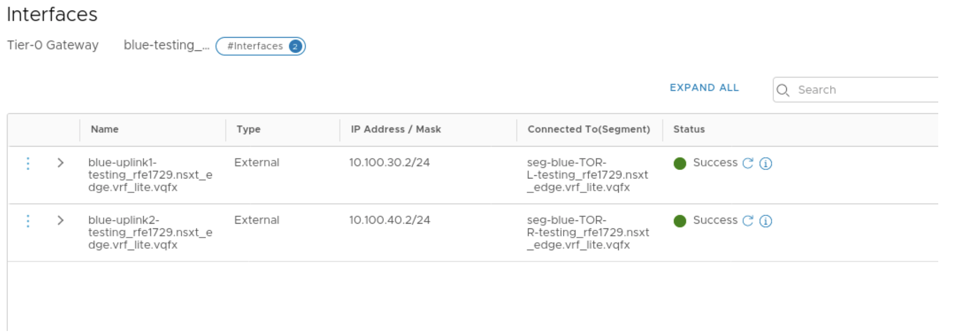Sort by Type column header
This screenshot has width=980, height=334.
tap(249, 129)
